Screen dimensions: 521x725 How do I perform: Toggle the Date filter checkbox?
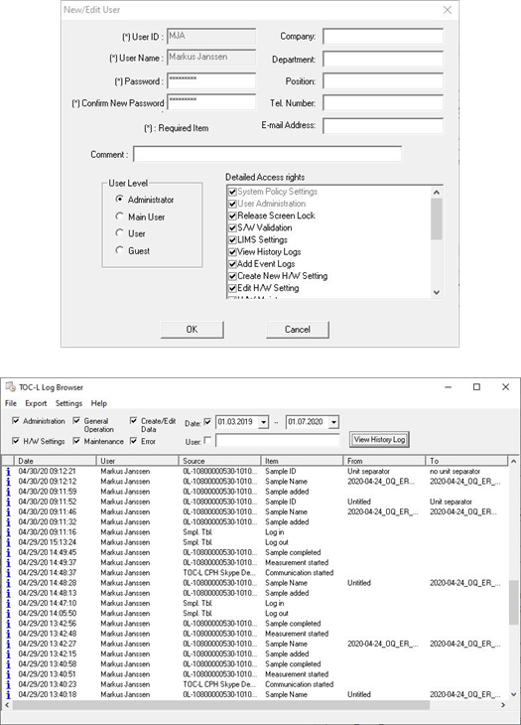pyautogui.click(x=207, y=422)
